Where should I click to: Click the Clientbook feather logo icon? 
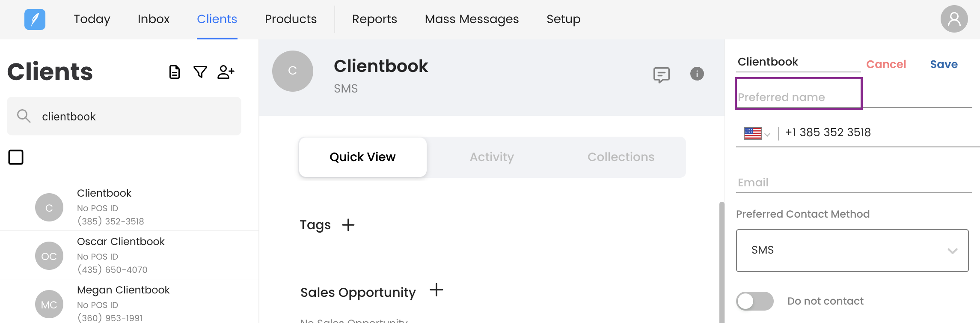[x=35, y=19]
